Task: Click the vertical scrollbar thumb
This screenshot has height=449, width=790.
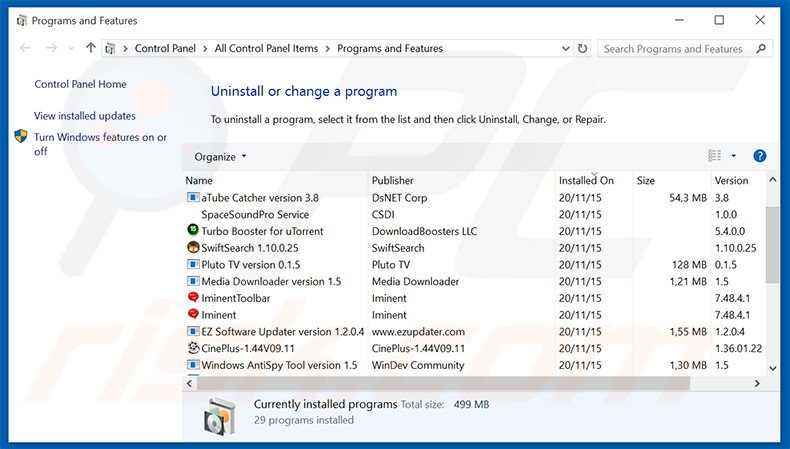Action: pyautogui.click(x=772, y=245)
